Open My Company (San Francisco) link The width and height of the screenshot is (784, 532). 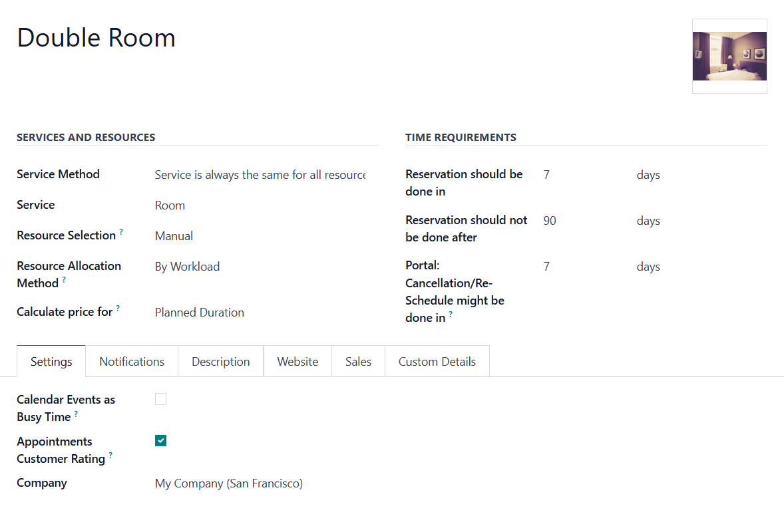(229, 483)
